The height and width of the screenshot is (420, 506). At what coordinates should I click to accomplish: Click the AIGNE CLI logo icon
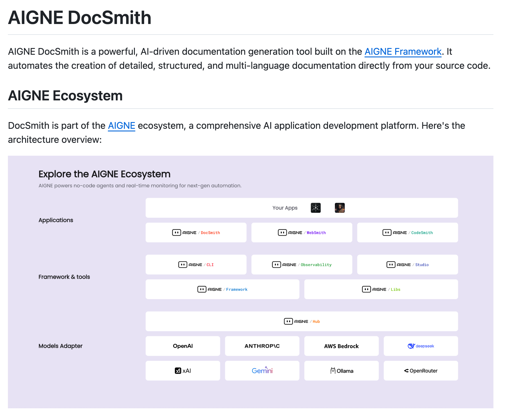[183, 265]
